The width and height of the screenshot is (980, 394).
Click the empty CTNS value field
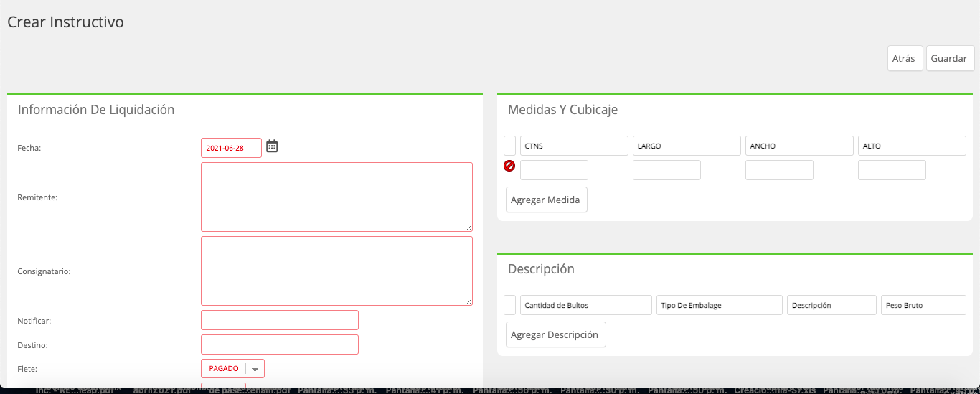554,170
